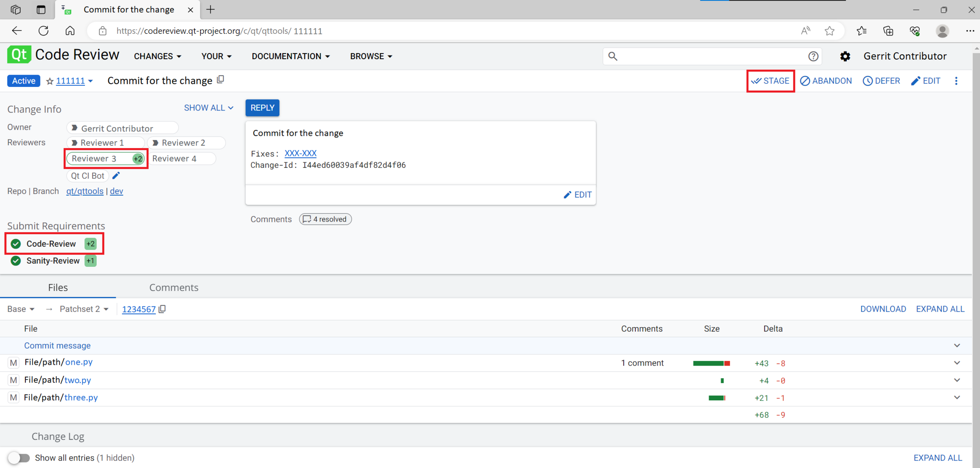980x468 pixels.
Task: Click the more options three-dot menu
Action: [956, 81]
